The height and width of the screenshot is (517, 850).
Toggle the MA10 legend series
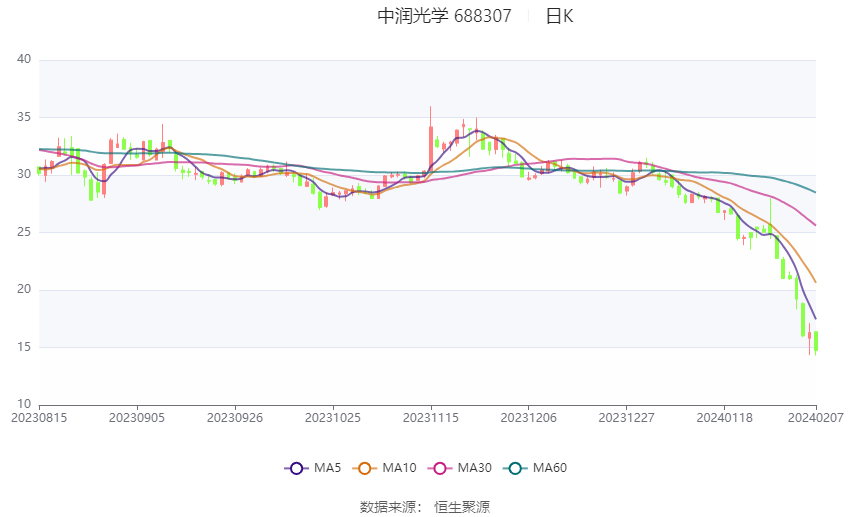coord(384,468)
